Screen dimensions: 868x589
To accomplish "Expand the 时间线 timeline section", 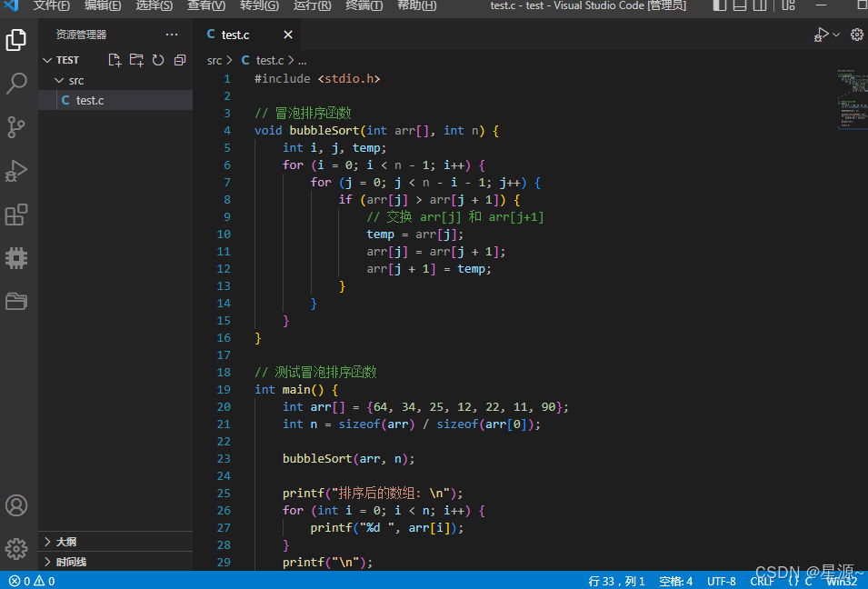I will tap(115, 562).
